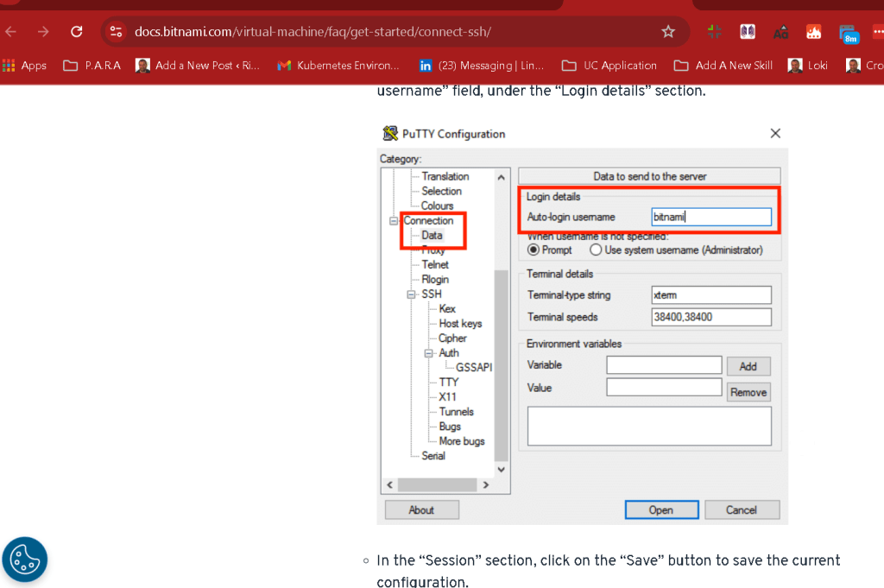
Task: Click the environment Variable field
Action: click(664, 364)
